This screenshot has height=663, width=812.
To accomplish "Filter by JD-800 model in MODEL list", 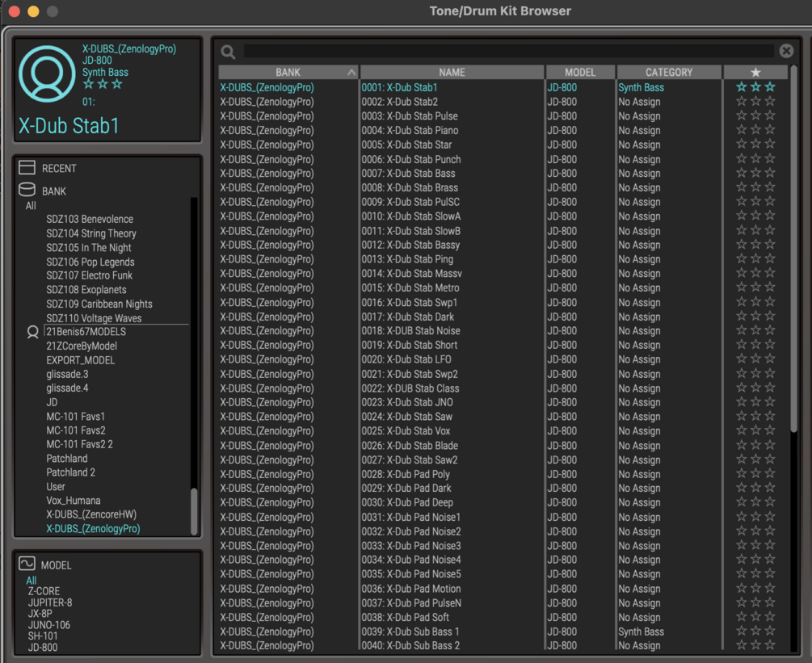I will 43,647.
